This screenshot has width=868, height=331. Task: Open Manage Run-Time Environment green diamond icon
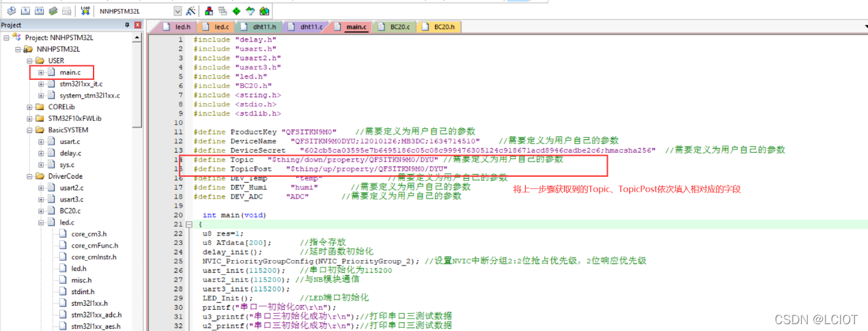coord(236,11)
